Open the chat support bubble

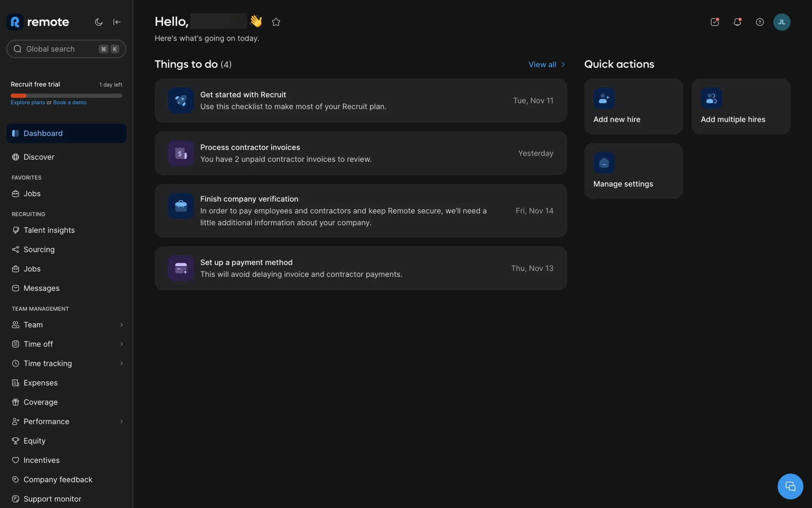[790, 486]
